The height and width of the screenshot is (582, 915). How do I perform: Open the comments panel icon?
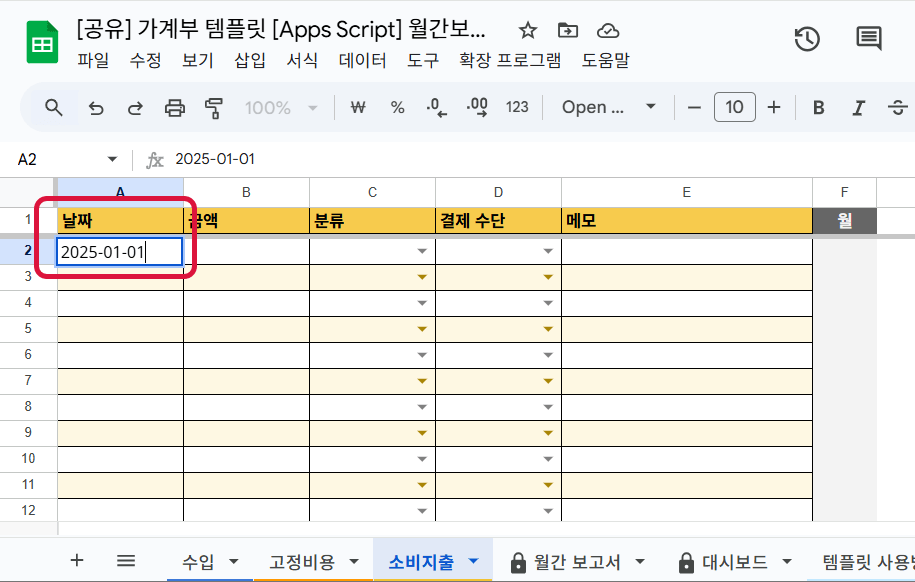coord(868,39)
